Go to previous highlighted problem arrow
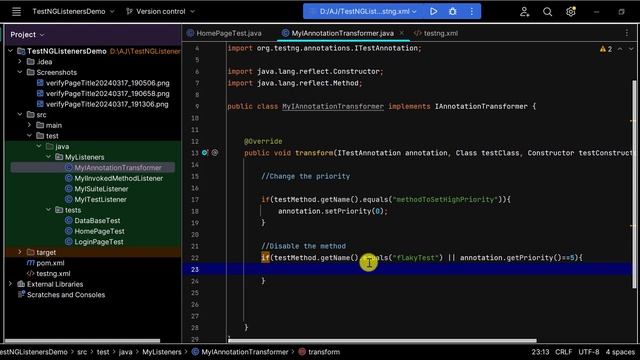 point(620,49)
